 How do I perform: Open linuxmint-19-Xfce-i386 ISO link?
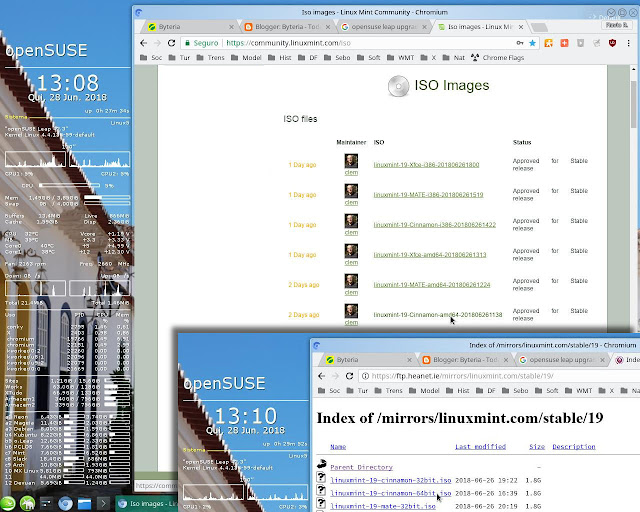(x=426, y=165)
